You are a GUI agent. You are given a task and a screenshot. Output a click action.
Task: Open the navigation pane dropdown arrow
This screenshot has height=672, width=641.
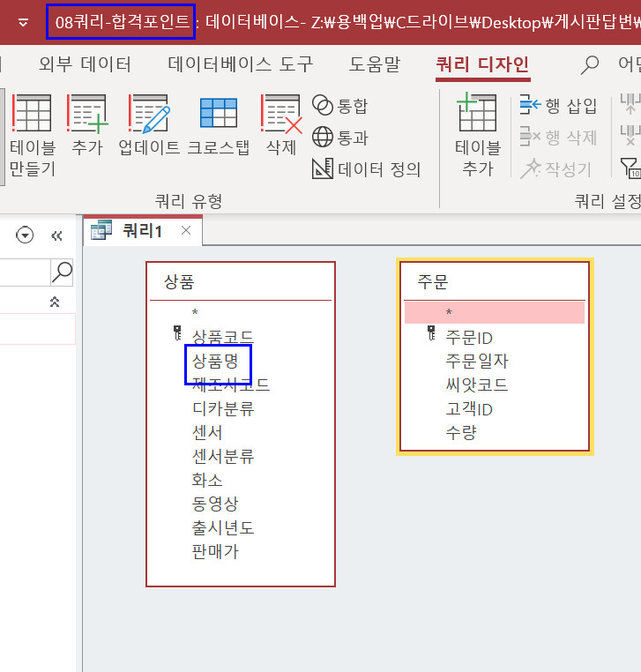(26, 235)
